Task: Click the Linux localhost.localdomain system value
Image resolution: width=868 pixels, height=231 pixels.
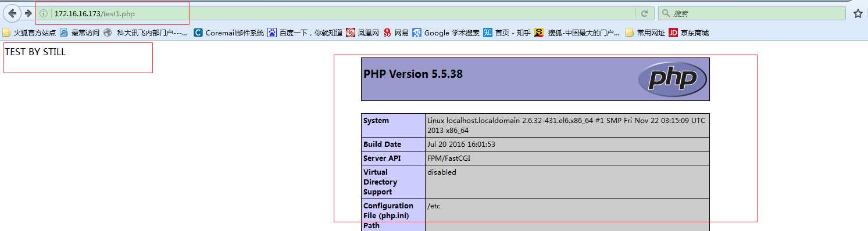Action: click(x=567, y=125)
